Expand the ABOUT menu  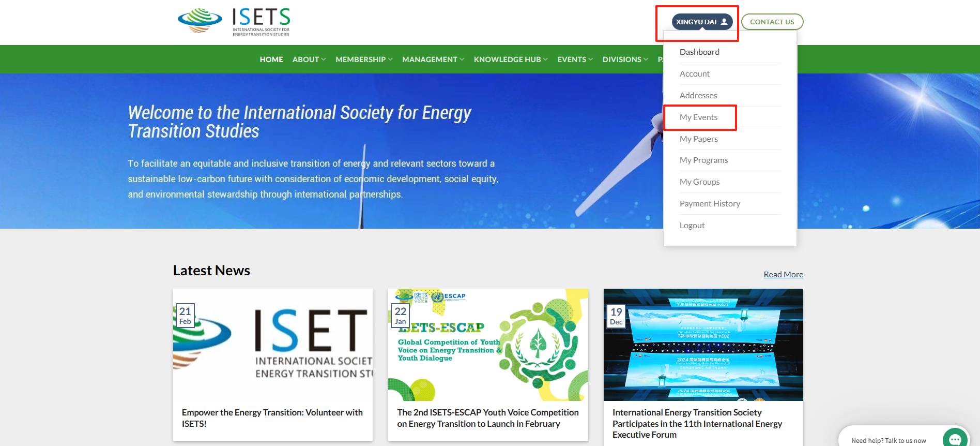click(x=309, y=60)
